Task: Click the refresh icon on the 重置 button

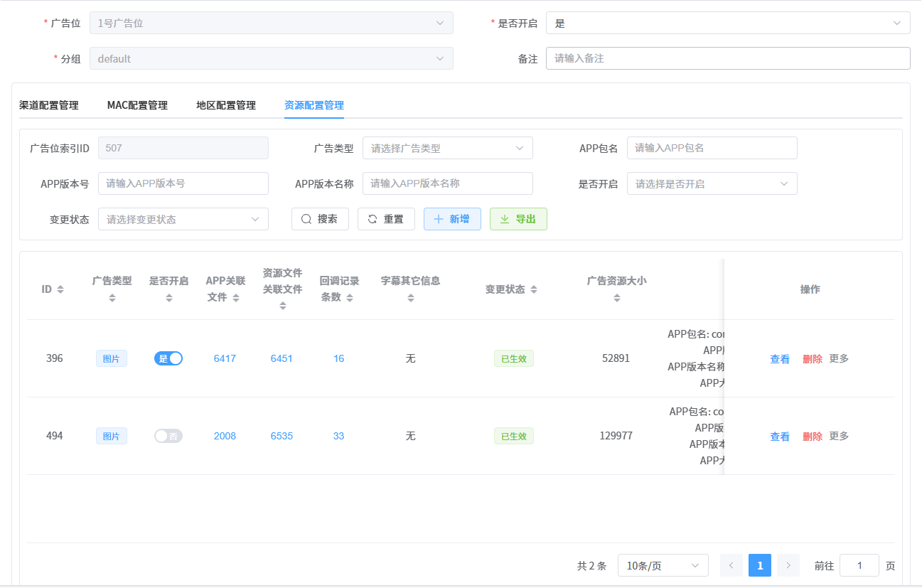Action: (x=372, y=219)
